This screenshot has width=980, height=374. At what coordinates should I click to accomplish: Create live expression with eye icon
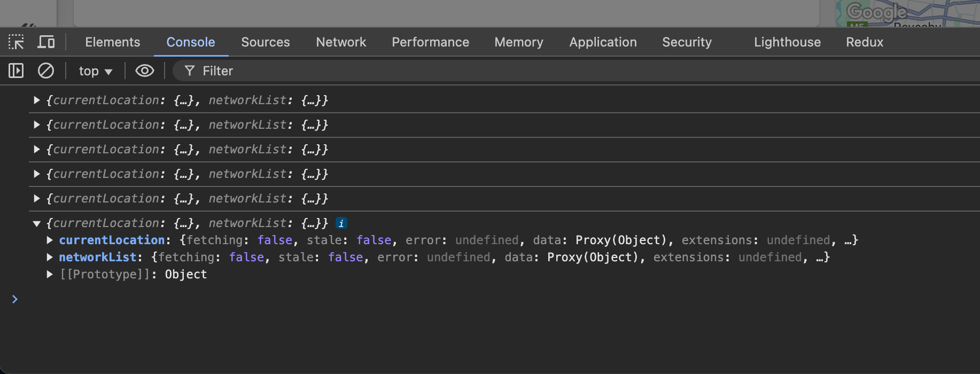pyautogui.click(x=144, y=71)
